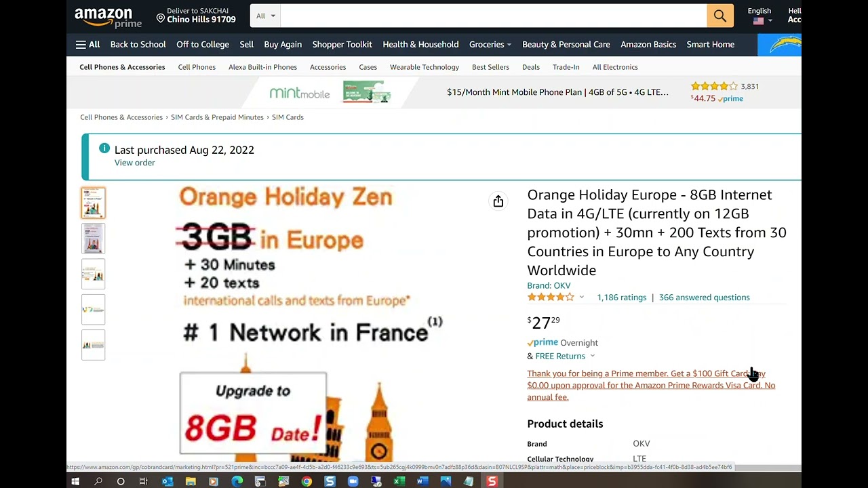Open Cell Phones subcategory
Screen dimensions: 868x488
[197, 67]
